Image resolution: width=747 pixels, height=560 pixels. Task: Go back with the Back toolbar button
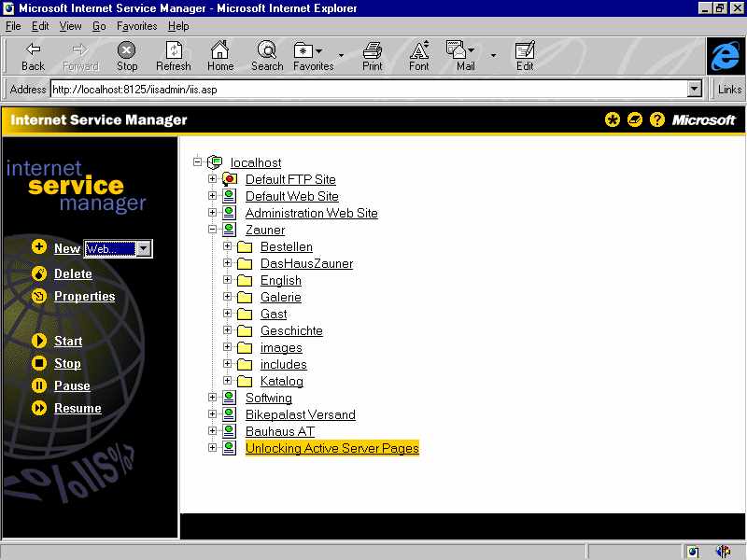pos(33,56)
